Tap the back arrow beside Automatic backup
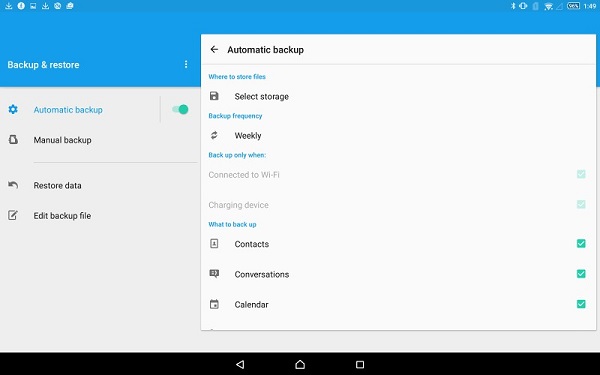600x375 pixels. coord(214,49)
